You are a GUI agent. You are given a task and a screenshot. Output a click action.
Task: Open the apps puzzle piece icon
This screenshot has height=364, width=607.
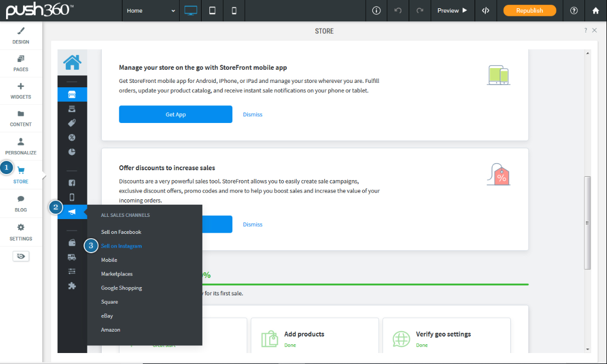click(x=72, y=286)
